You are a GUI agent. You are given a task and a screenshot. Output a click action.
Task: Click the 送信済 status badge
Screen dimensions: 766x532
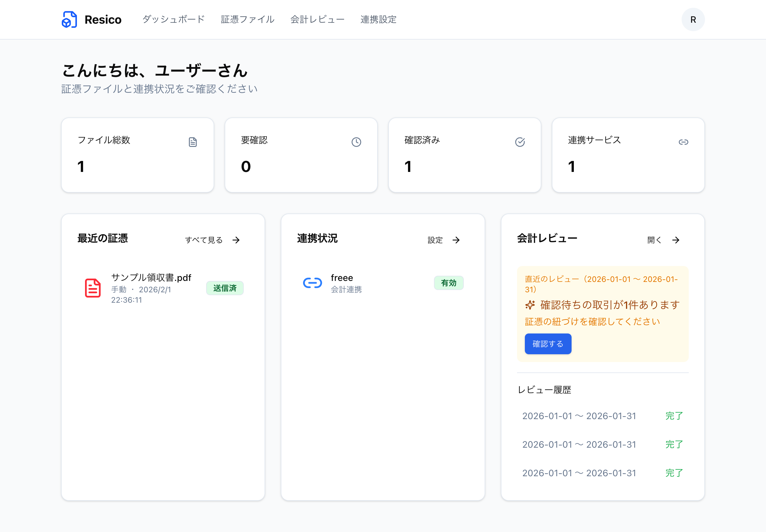(x=225, y=288)
